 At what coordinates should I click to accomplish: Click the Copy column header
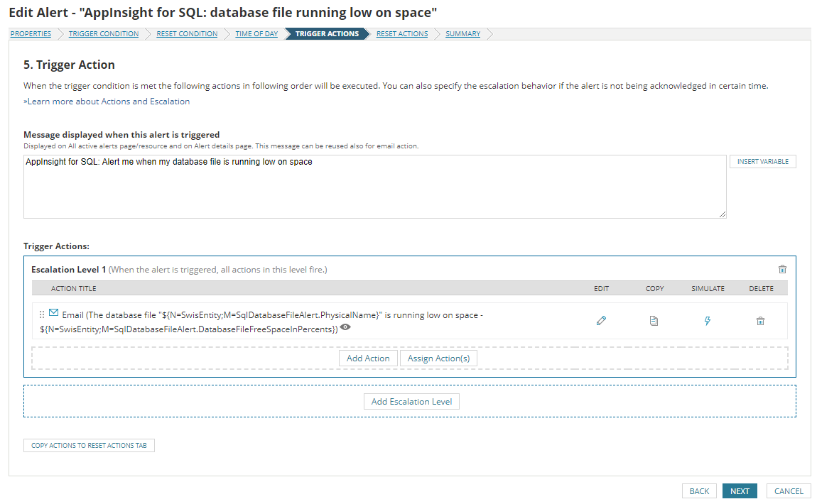654,288
